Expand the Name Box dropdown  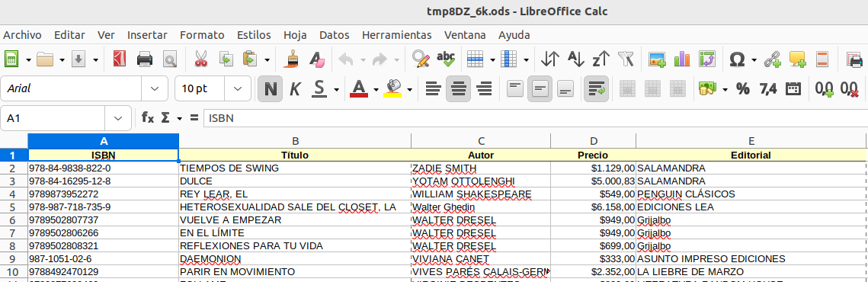[x=118, y=118]
